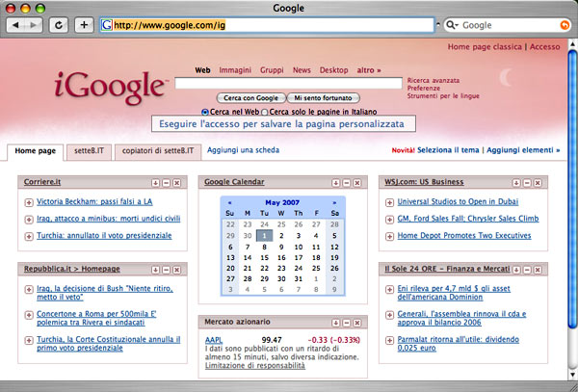Go to previous month in Google Calendar
The image size is (578, 392).
229,202
